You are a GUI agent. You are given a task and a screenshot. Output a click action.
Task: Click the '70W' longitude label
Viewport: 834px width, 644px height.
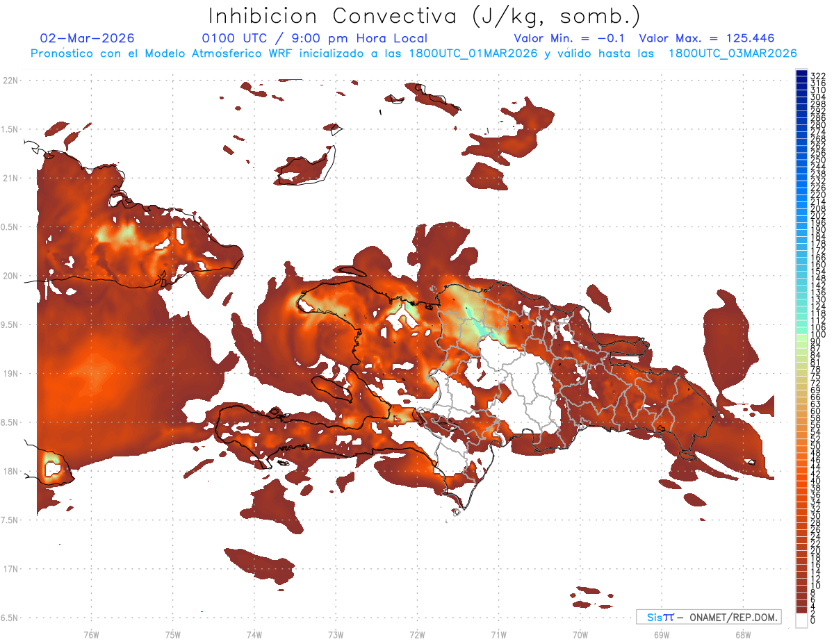coord(580,634)
